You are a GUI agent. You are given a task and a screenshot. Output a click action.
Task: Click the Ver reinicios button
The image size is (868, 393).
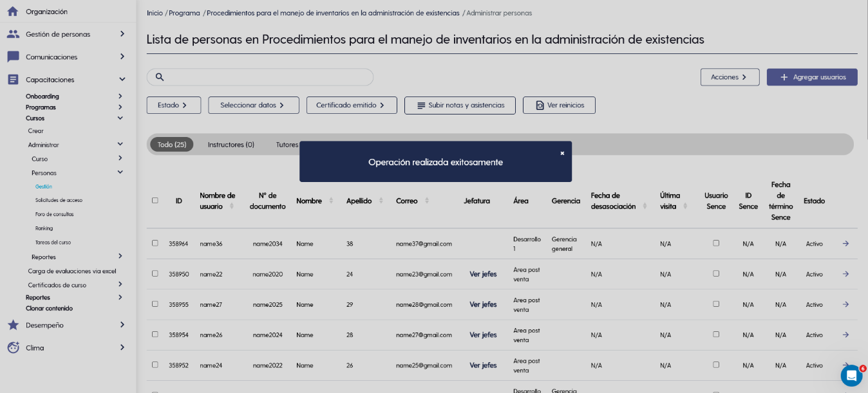[x=559, y=105]
